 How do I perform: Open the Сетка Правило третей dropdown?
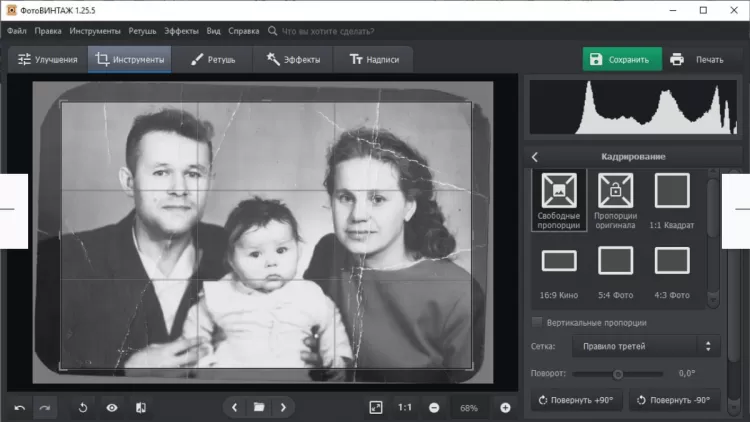point(646,346)
